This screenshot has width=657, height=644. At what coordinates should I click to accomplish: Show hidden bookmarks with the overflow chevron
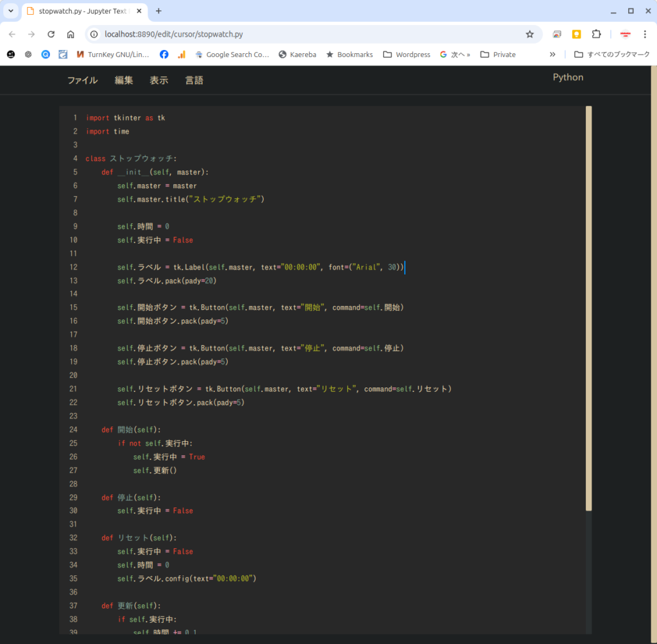coord(552,55)
